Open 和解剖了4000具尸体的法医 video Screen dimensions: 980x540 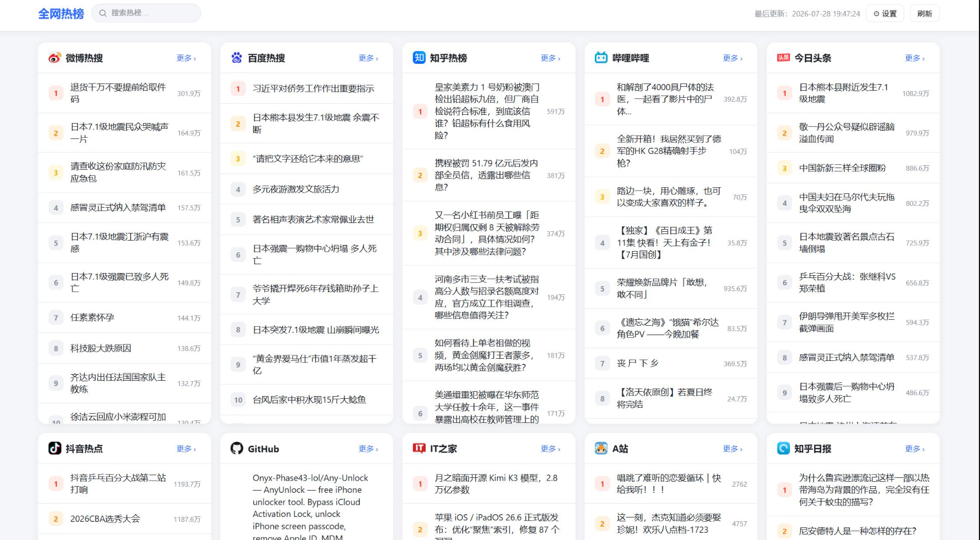(671, 99)
